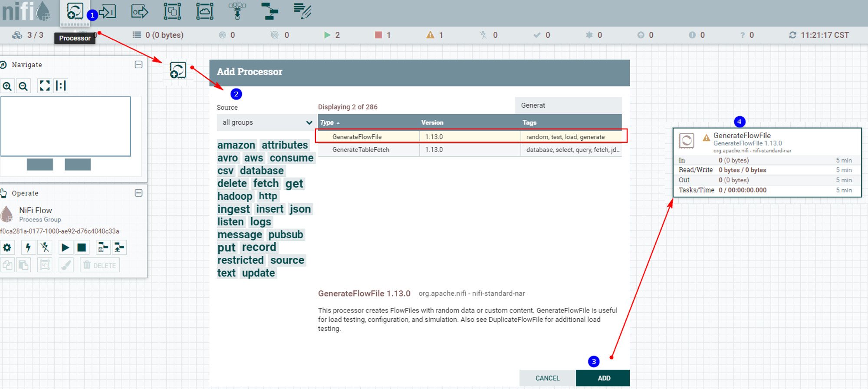
Task: Click the Group icon in Operate
Action: point(45,265)
